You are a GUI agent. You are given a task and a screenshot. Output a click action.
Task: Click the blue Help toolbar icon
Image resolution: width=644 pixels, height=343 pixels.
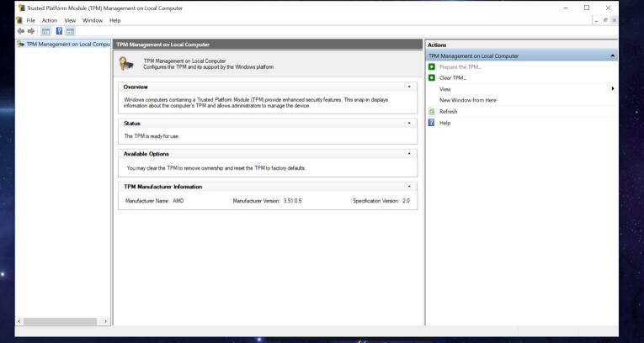(x=59, y=31)
